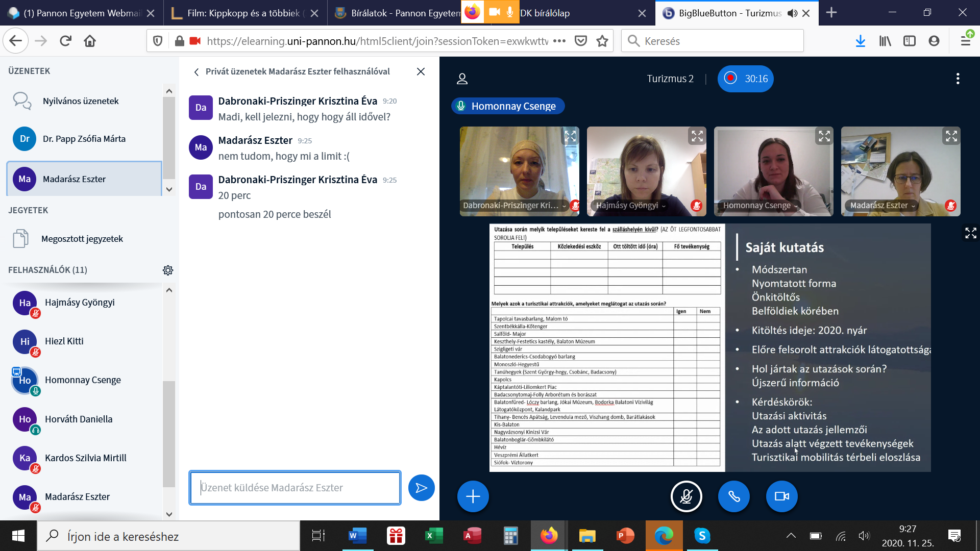Open the users list settings gear
980x551 pixels.
pos(168,270)
